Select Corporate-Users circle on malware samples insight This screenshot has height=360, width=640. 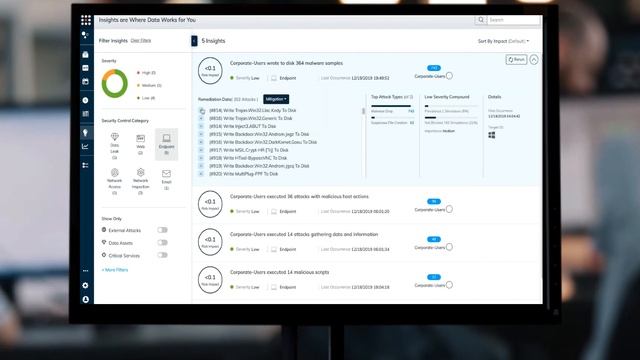449,76
